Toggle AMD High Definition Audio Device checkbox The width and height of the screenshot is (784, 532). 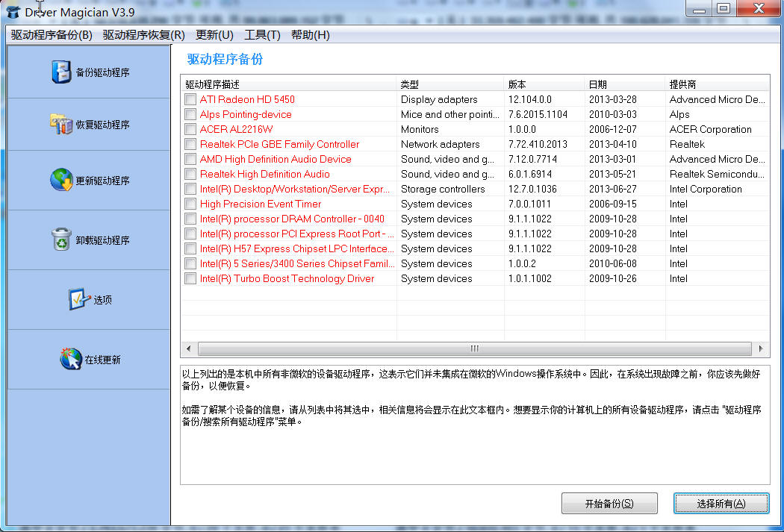pos(190,160)
